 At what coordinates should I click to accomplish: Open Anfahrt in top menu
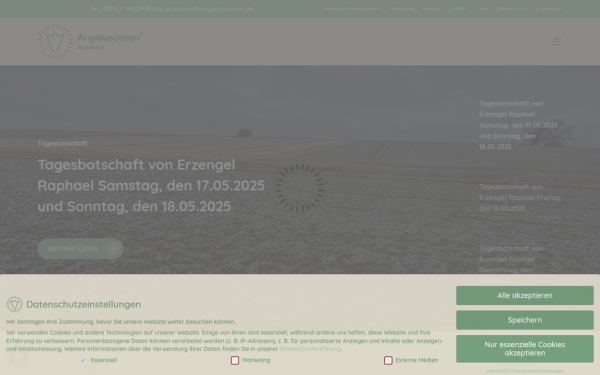pyautogui.click(x=459, y=8)
